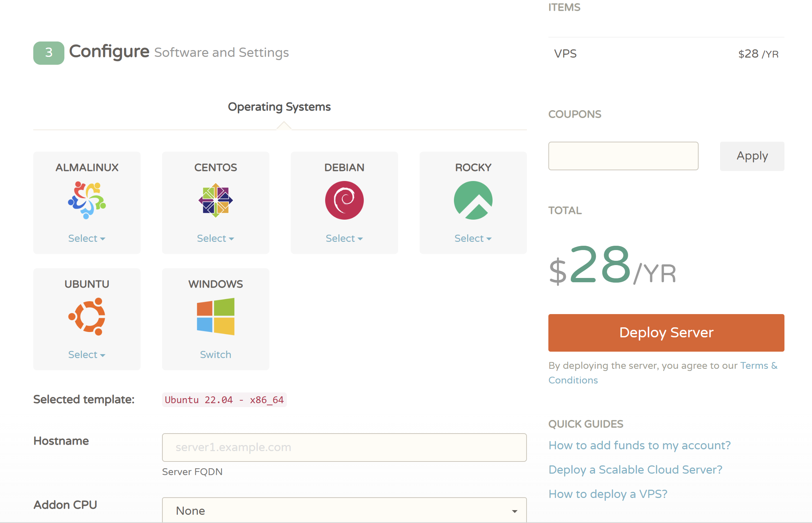Select the Operating Systems tab

pyautogui.click(x=279, y=107)
